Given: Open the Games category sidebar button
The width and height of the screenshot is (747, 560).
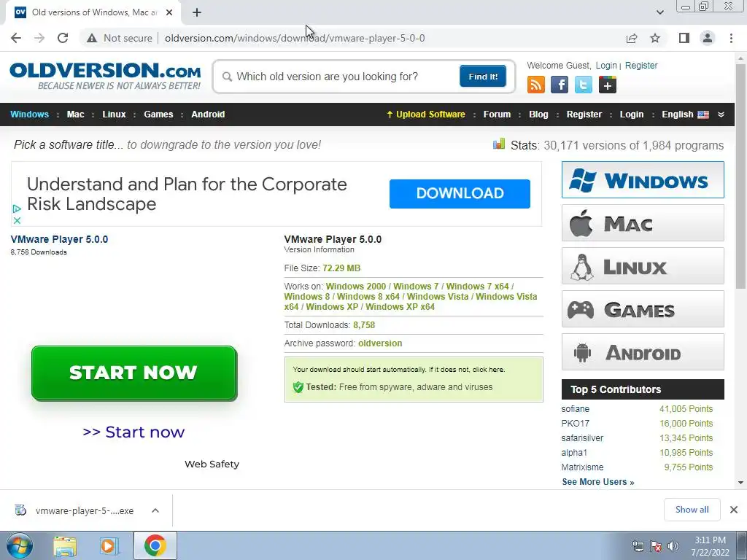Looking at the screenshot, I should coord(643,309).
